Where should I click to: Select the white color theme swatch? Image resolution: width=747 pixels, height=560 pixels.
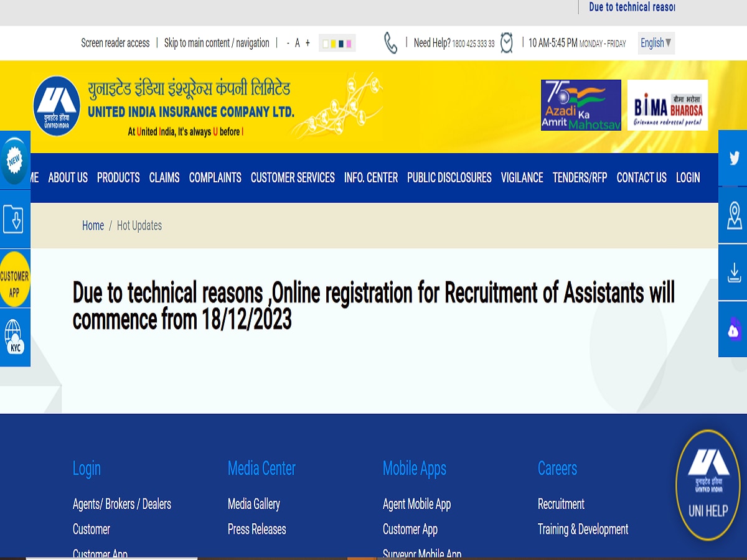(326, 44)
